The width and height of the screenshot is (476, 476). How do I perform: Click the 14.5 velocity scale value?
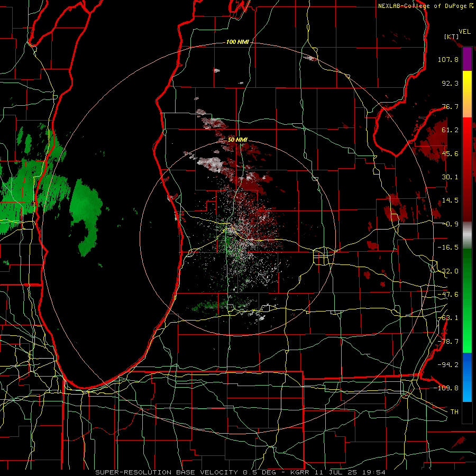pyautogui.click(x=450, y=200)
